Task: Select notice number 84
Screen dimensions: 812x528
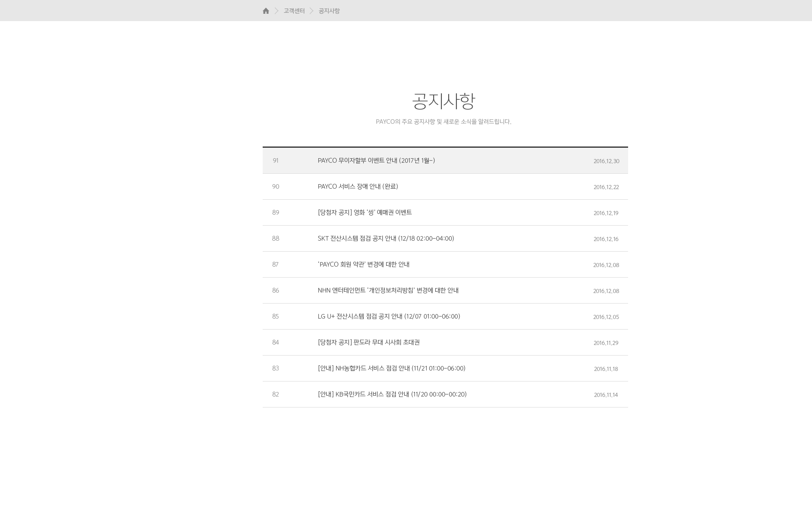Action: [x=275, y=343]
